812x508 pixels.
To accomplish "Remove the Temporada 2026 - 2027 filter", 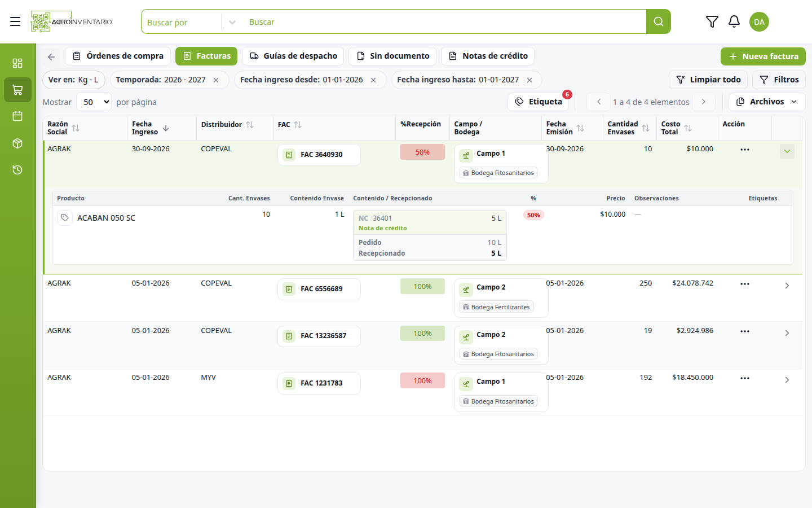I will pos(216,80).
